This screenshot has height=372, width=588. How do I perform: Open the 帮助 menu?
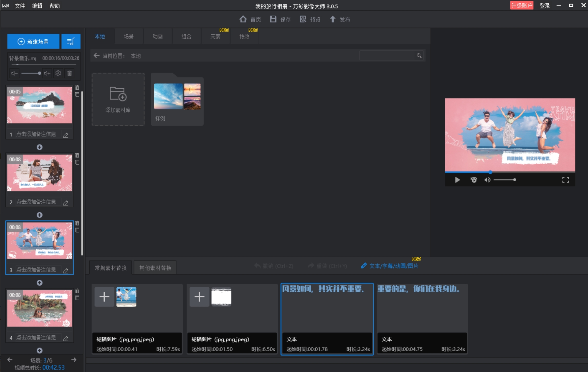55,6
